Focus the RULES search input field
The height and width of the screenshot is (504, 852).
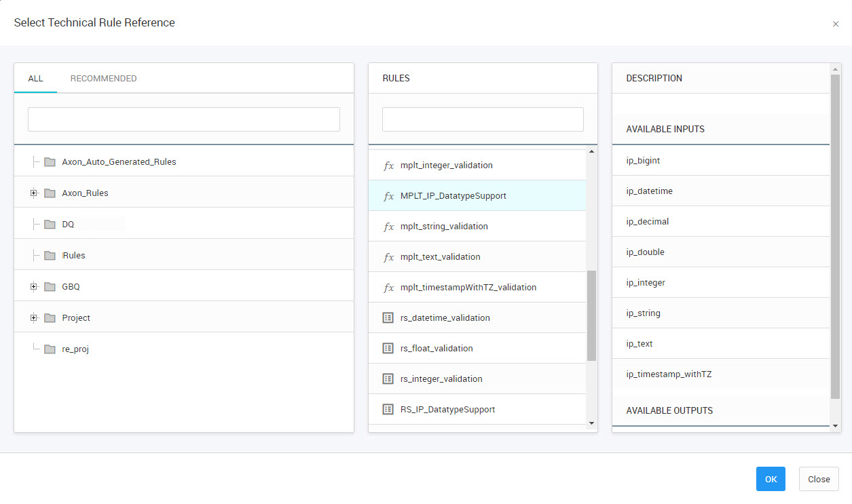coord(483,119)
